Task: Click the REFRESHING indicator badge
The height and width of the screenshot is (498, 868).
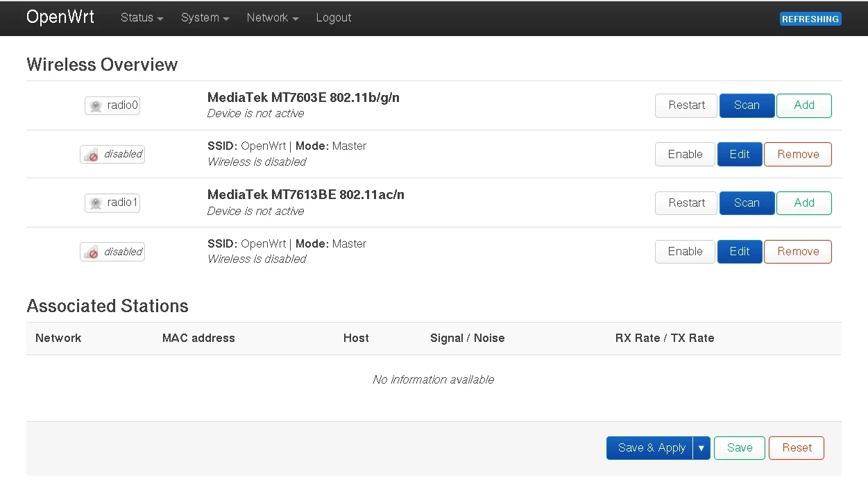Action: 810,19
